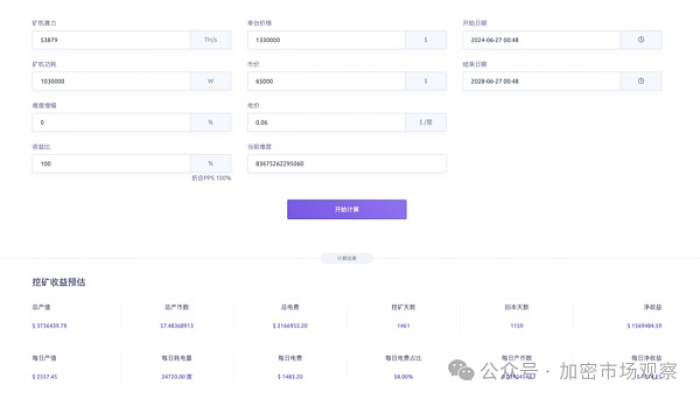Click the 计算结果 divider pill label

point(347,258)
